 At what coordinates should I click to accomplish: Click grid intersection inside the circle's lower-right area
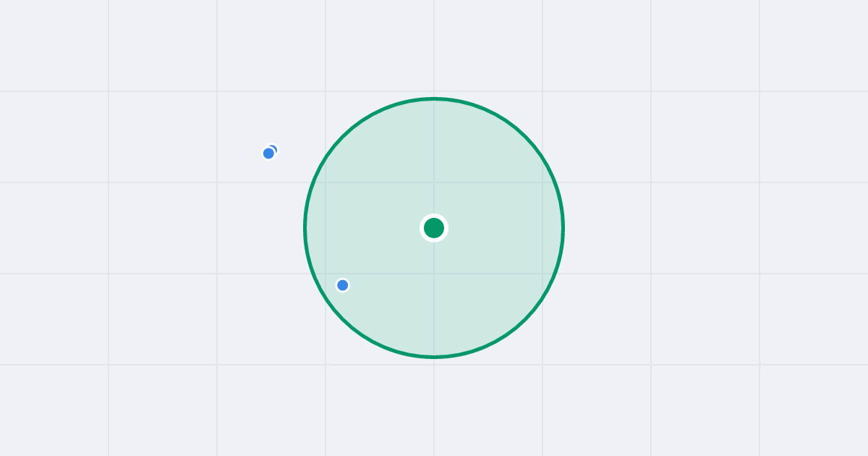coord(542,274)
